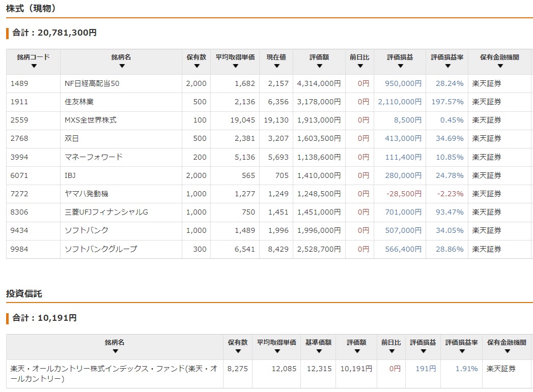Click 評価損益率 value -2.23%
Viewport: 533px width, 392px height.
pos(450,194)
